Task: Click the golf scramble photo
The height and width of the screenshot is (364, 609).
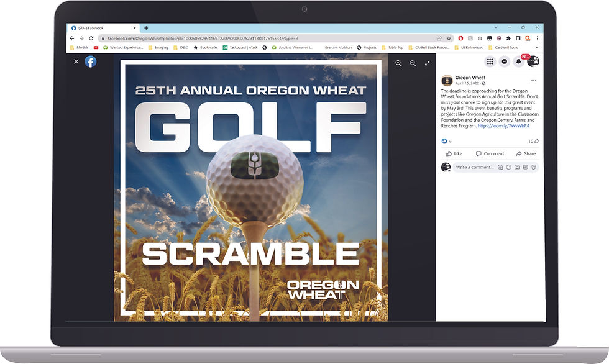Action: pyautogui.click(x=250, y=188)
